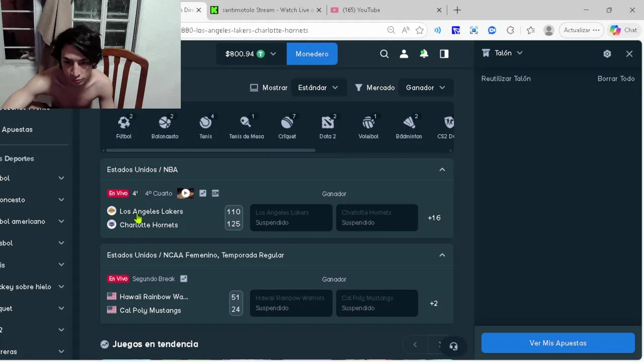The width and height of the screenshot is (644, 362).
Task: Click Reutilizar Talón link
Action: [506, 78]
